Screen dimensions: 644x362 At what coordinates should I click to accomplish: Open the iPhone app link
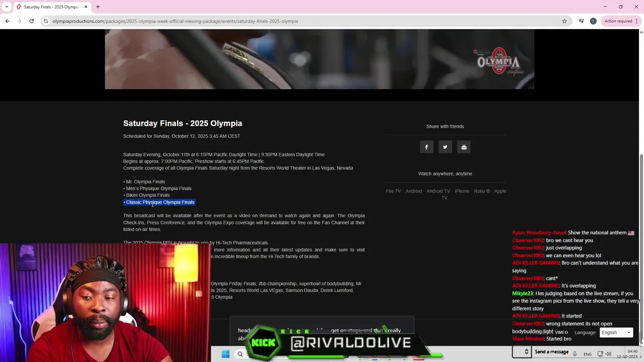(x=462, y=191)
